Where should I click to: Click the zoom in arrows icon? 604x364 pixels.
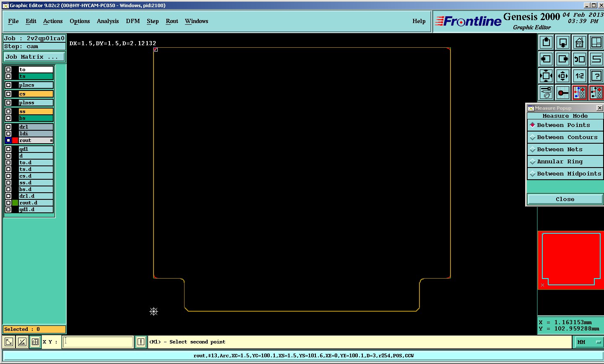546,76
